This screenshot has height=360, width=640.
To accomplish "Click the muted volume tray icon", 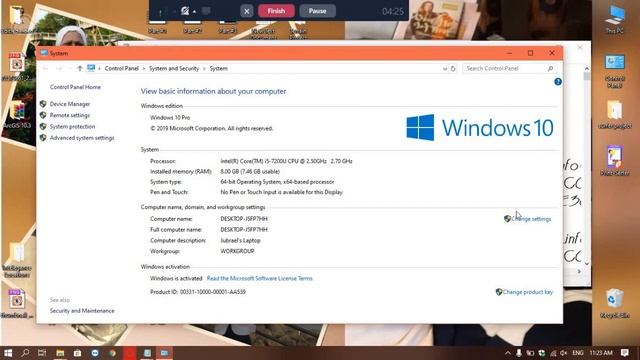I will pyautogui.click(x=564, y=353).
